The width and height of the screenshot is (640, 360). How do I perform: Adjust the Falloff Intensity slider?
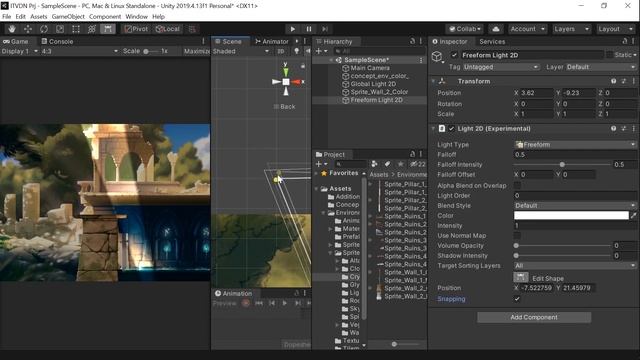click(x=562, y=164)
